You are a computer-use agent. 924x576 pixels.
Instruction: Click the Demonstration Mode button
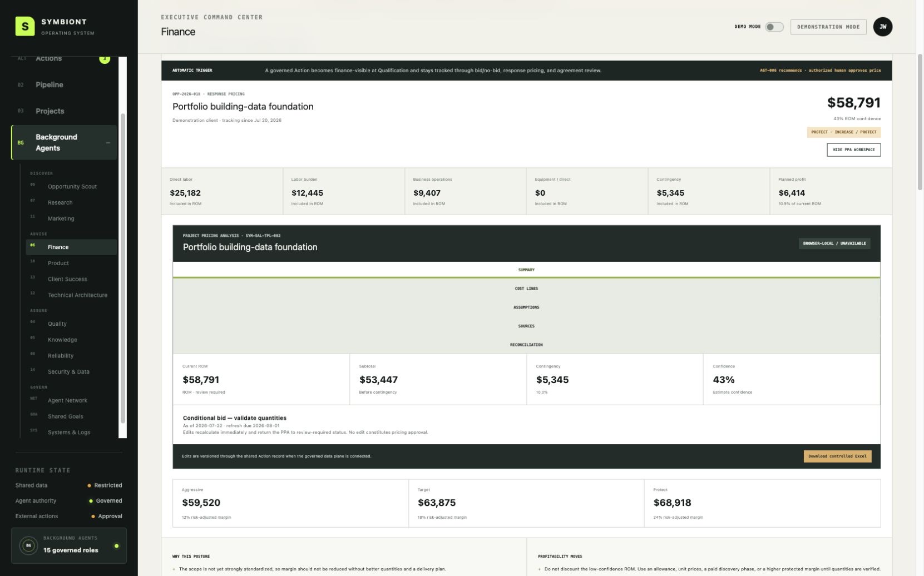[828, 27]
